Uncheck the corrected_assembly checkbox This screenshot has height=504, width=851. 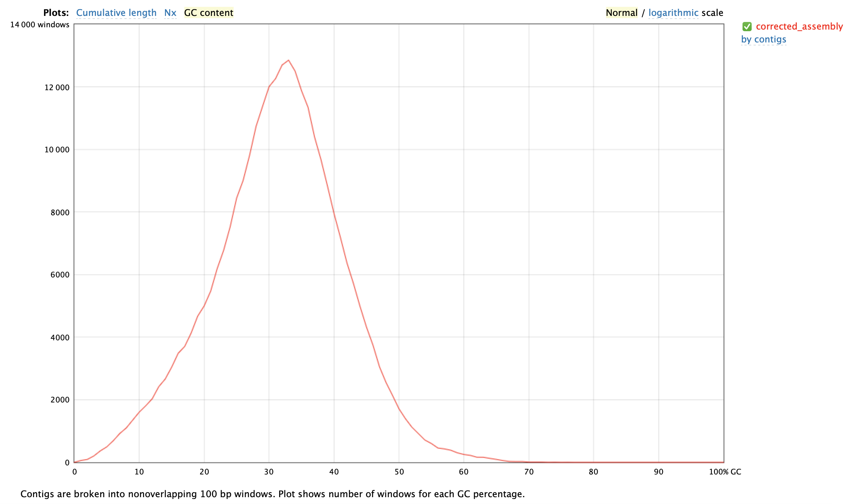(747, 27)
